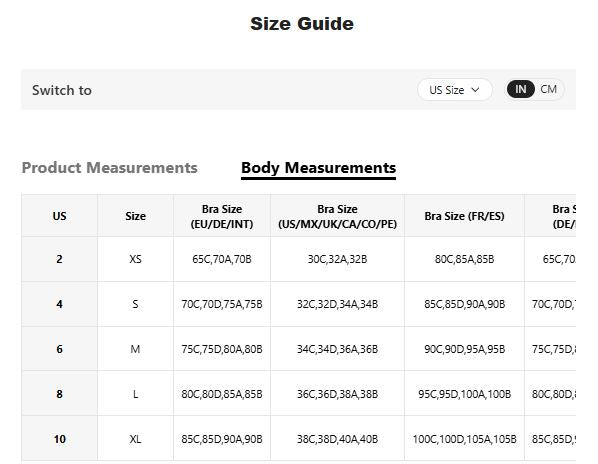Click the XL size cell
Viewport: 598px width, 464px height.
click(135, 439)
